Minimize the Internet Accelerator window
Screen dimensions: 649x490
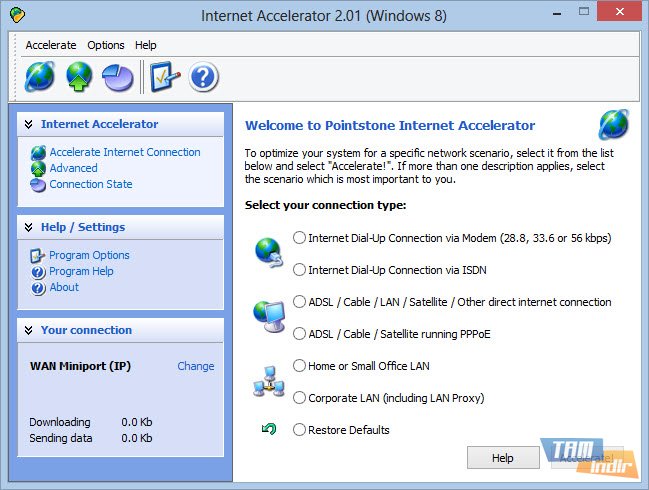557,12
